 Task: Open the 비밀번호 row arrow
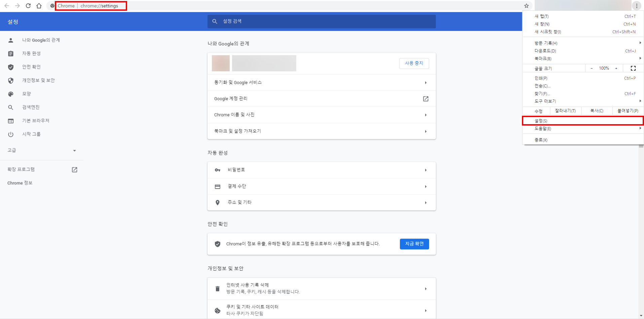click(426, 170)
